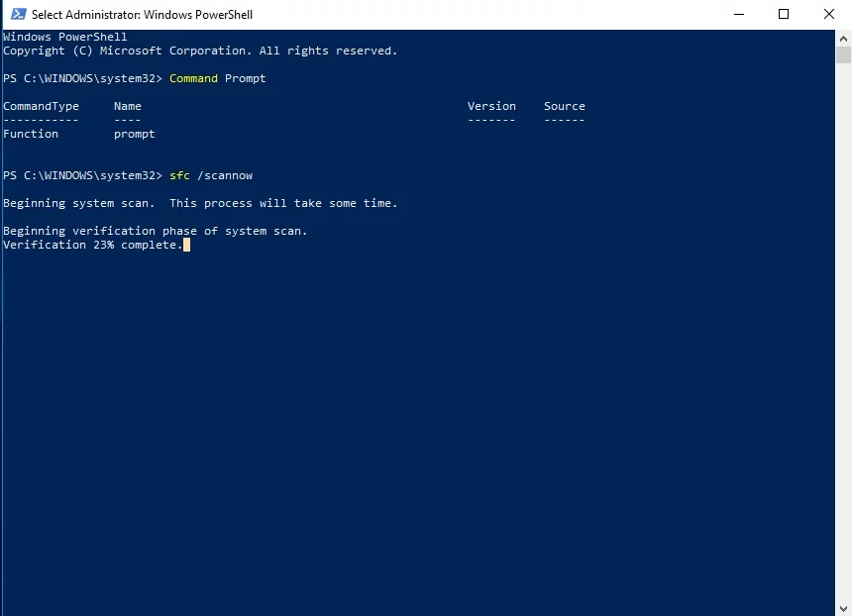The height and width of the screenshot is (616, 852).
Task: Click the 'Version' column header
Action: coord(491,107)
